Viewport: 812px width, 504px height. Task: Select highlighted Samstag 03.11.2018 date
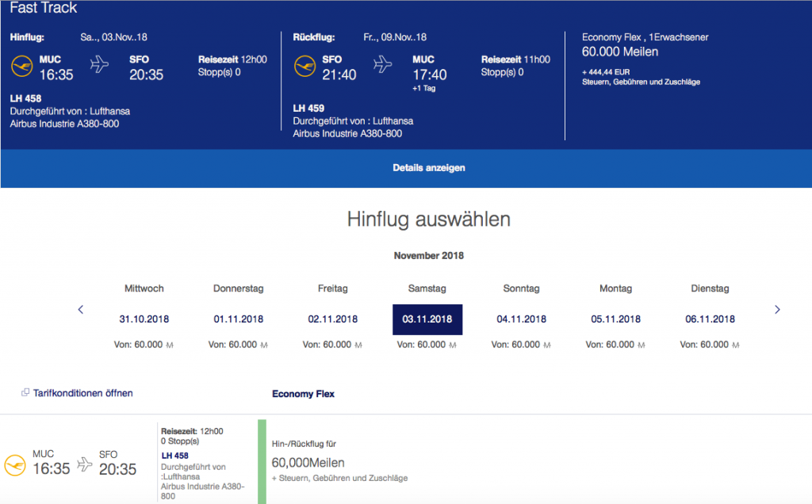pyautogui.click(x=427, y=319)
